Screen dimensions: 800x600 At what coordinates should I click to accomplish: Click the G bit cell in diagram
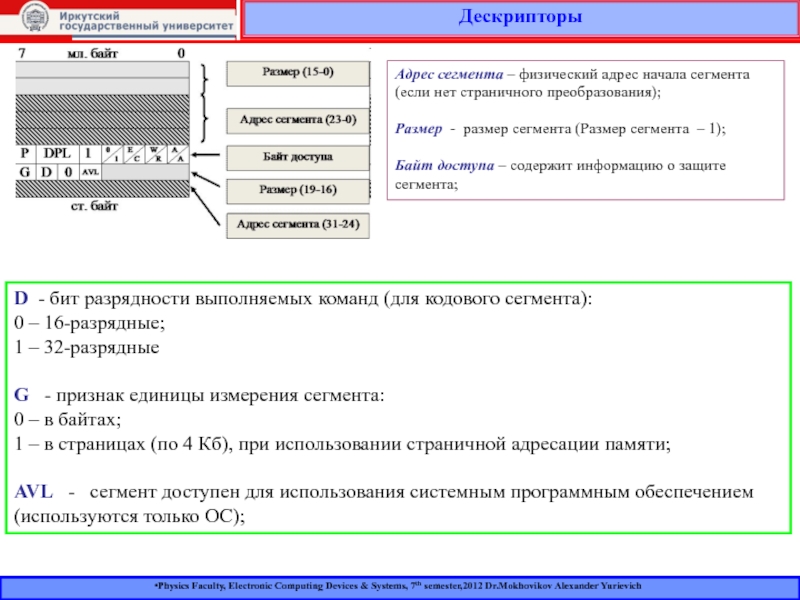[23, 172]
